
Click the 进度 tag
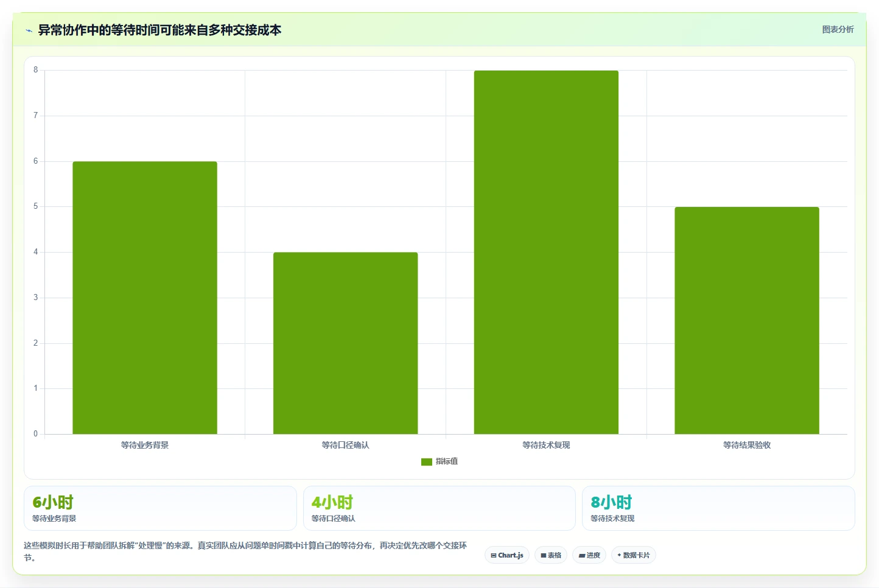coord(589,555)
